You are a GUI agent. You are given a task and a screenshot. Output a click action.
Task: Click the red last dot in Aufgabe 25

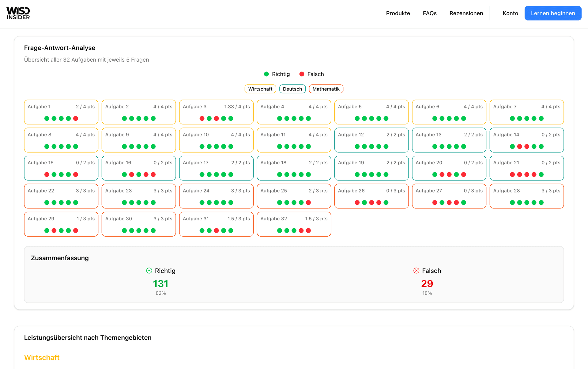(308, 203)
